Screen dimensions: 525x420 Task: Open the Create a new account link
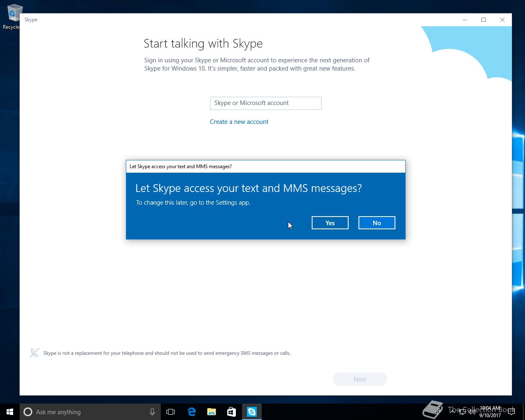point(239,122)
